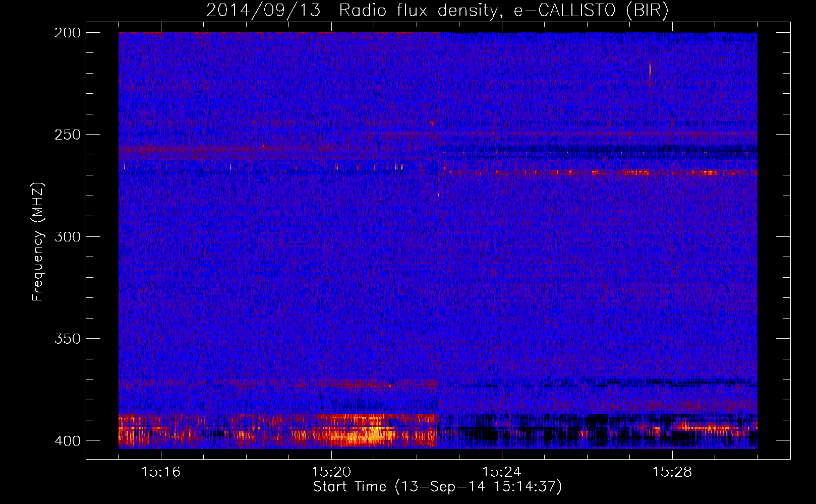Image resolution: width=816 pixels, height=504 pixels.
Task: Select the 250 frequency tick label
Action: click(68, 135)
